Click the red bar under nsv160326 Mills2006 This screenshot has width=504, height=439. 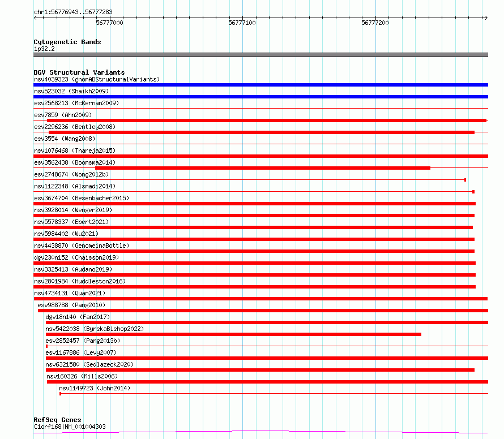tap(267, 382)
